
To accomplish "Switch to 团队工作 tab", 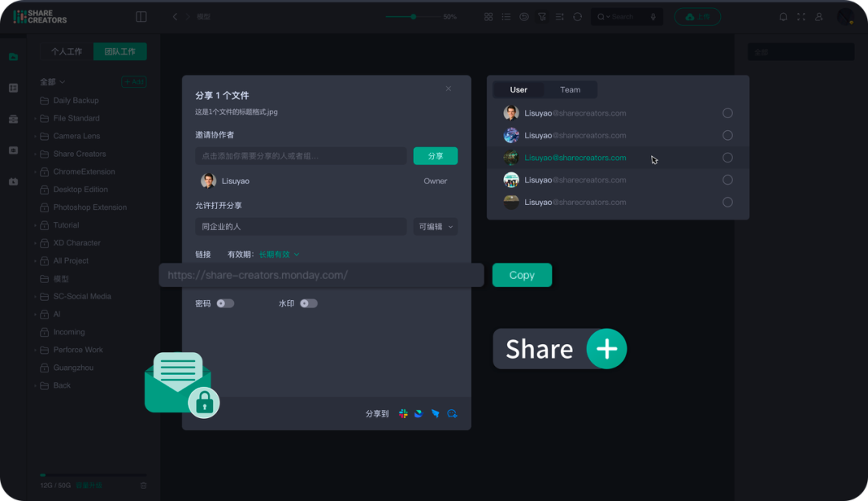I will coord(120,51).
